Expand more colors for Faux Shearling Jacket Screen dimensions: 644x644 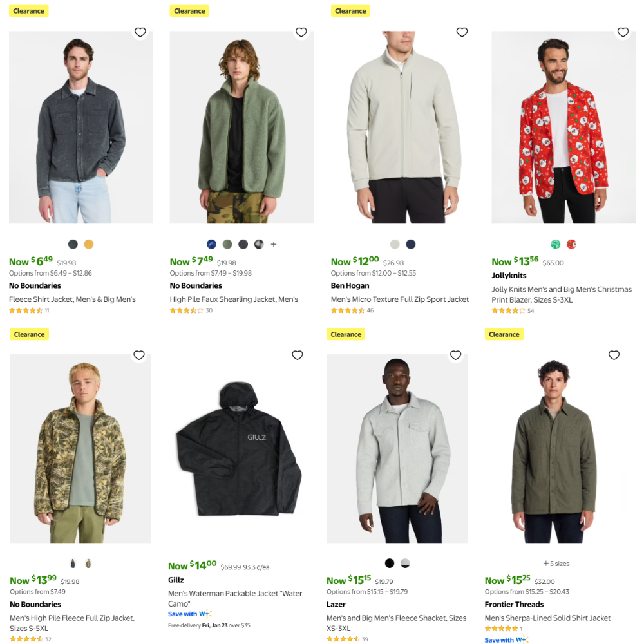[x=274, y=244]
